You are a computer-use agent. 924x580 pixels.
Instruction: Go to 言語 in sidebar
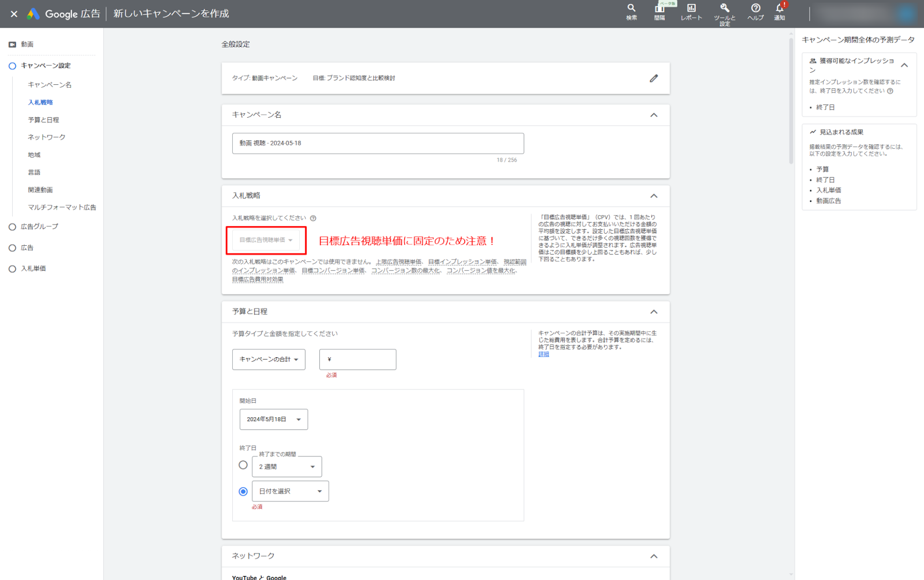coord(34,173)
